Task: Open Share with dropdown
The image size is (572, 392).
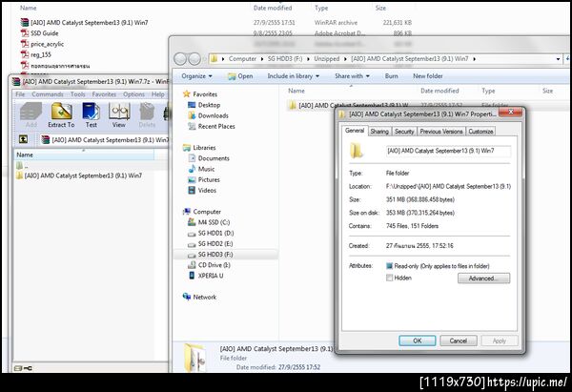Action: pos(352,76)
